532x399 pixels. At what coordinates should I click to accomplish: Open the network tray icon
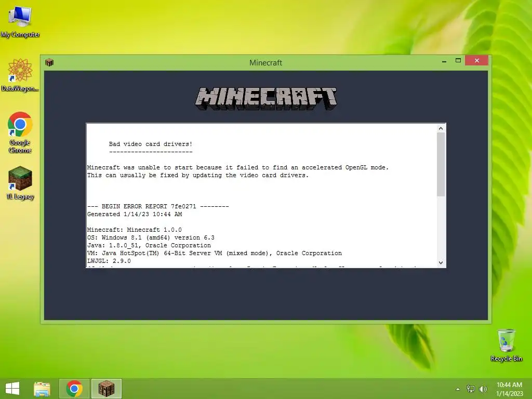(471, 389)
